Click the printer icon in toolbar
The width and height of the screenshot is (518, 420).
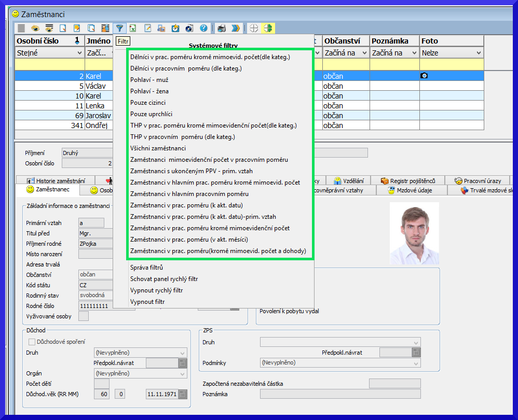[222, 28]
